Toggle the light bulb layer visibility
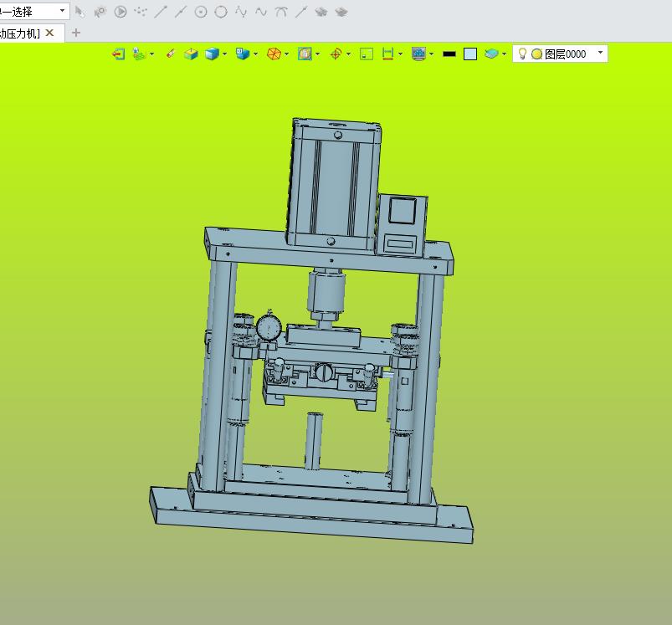Viewport: 672px width, 625px height. [x=522, y=54]
